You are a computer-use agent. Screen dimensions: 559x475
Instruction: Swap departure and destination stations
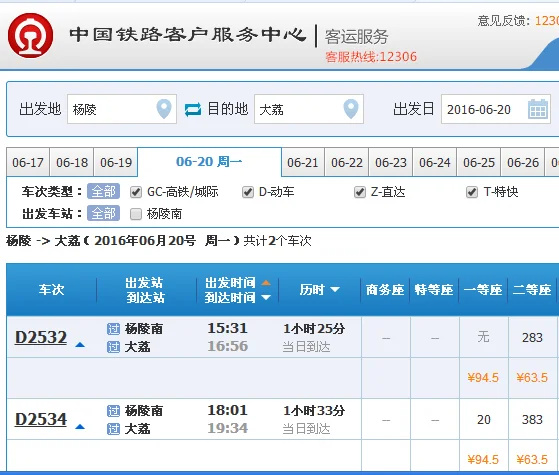[193, 109]
